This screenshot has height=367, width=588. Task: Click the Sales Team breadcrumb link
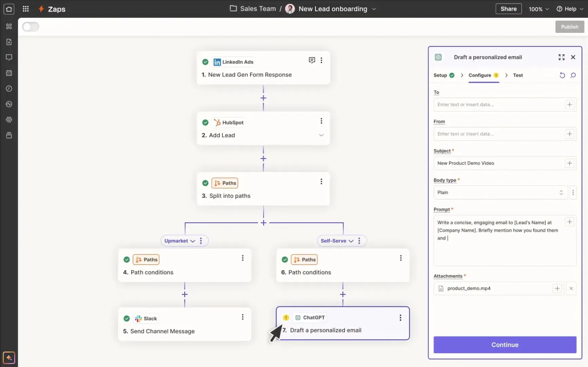coord(258,9)
